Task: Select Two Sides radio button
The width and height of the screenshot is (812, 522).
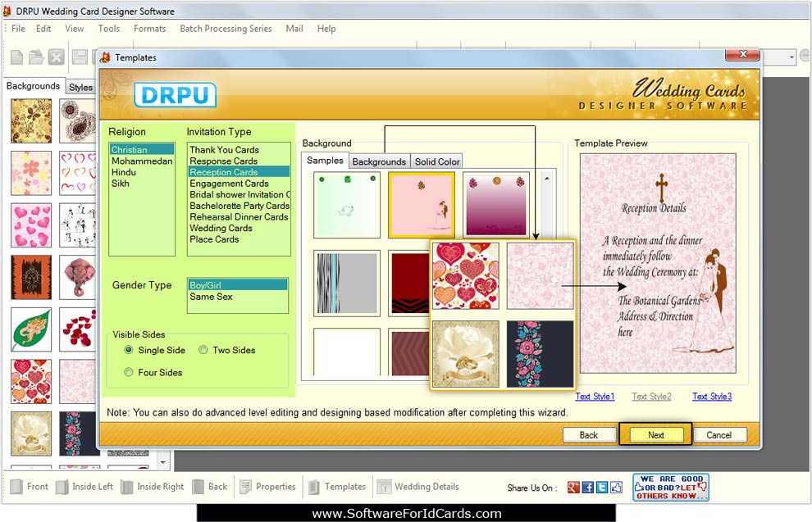Action: tap(203, 350)
